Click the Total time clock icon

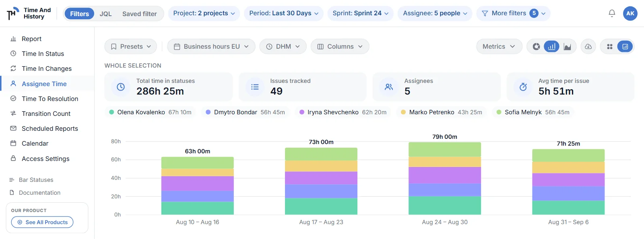pyautogui.click(x=121, y=87)
